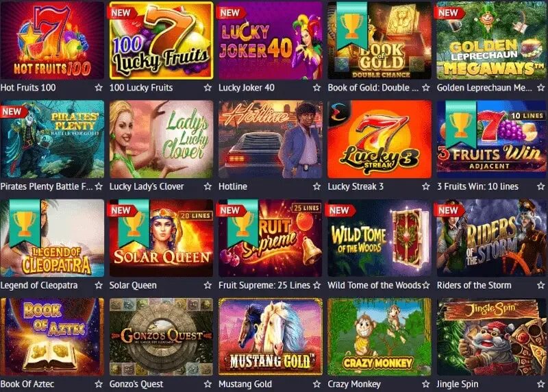
Task: Click the Pirates Plenty Battle title link
Action: [47, 186]
